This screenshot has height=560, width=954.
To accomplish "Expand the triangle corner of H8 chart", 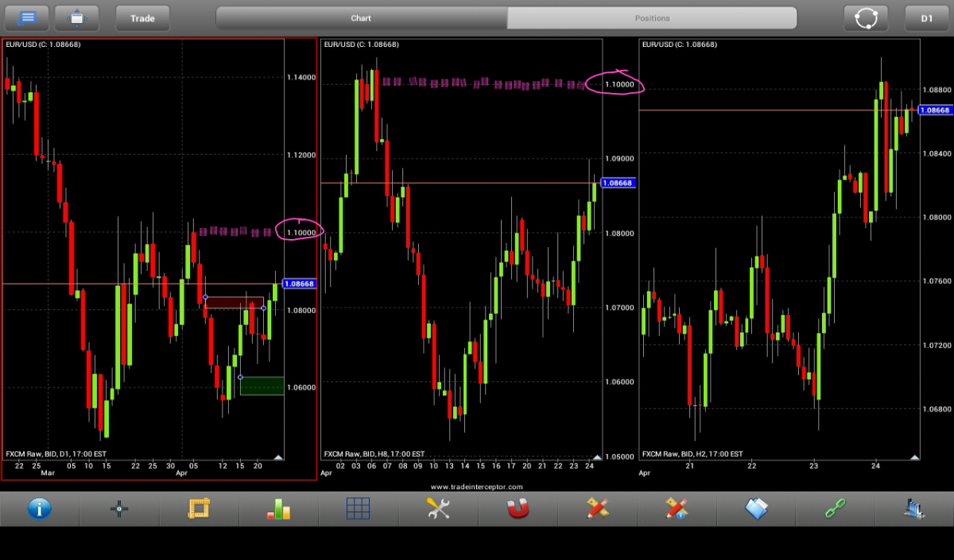I will point(595,457).
